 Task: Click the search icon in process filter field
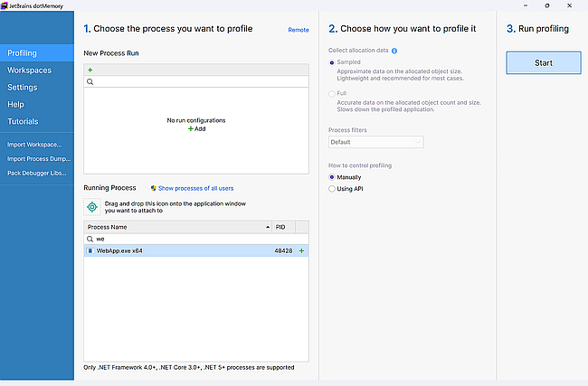90,239
